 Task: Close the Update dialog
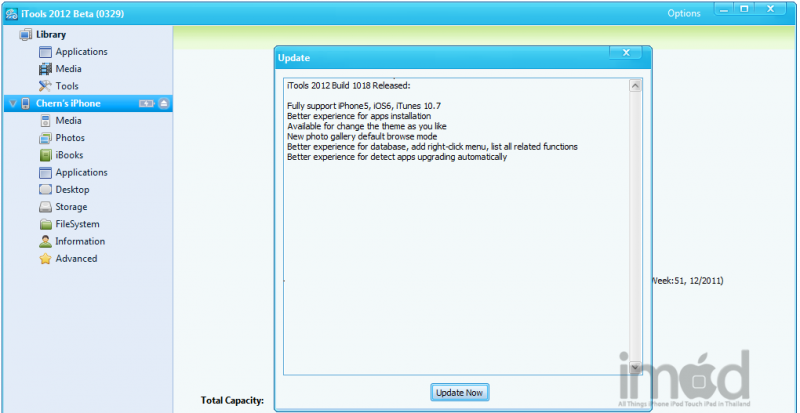coord(625,53)
